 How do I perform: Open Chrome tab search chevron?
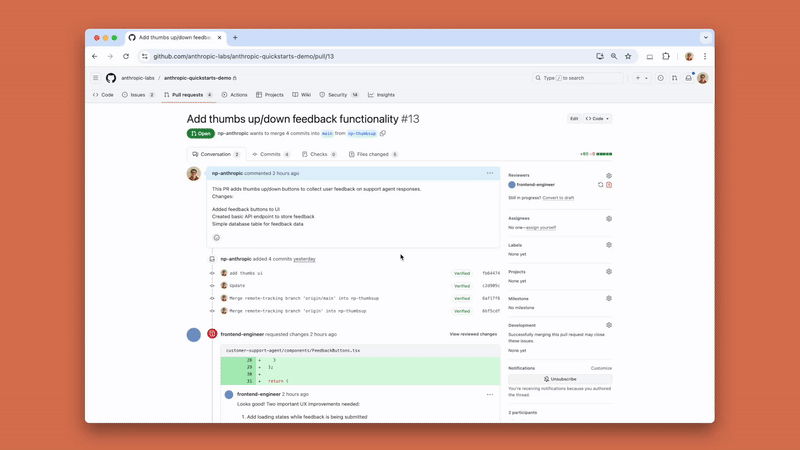coord(706,38)
